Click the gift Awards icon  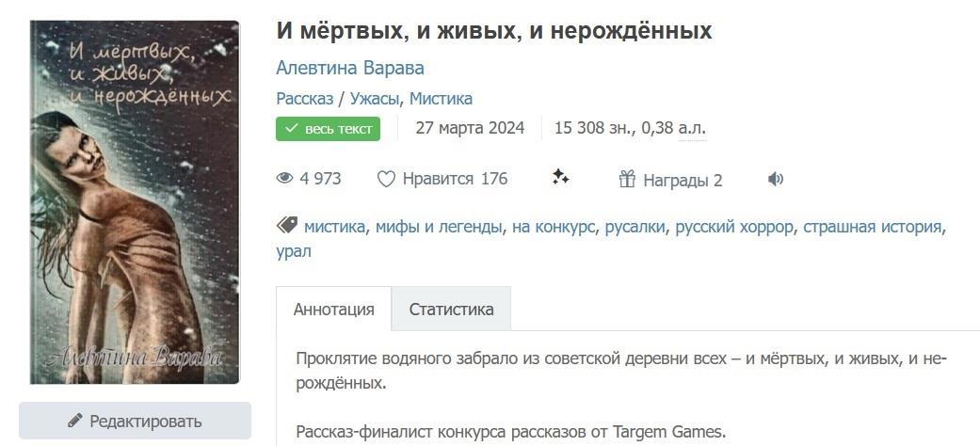click(627, 180)
